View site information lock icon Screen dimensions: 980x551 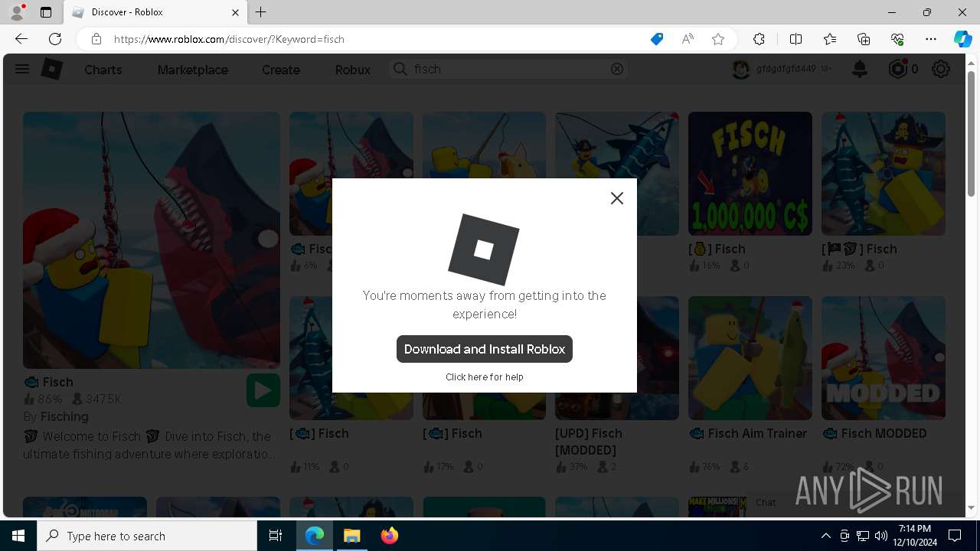(96, 39)
